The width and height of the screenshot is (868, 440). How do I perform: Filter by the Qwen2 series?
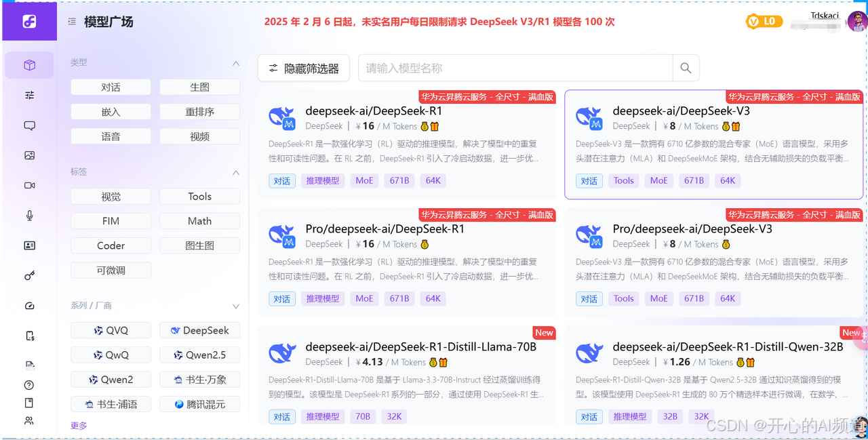pyautogui.click(x=111, y=380)
